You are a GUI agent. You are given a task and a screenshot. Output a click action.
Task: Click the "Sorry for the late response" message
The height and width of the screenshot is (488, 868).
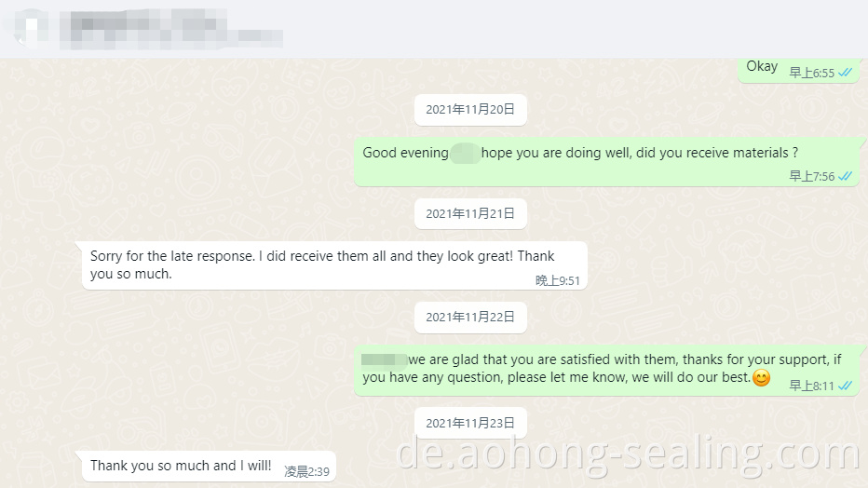tap(334, 265)
